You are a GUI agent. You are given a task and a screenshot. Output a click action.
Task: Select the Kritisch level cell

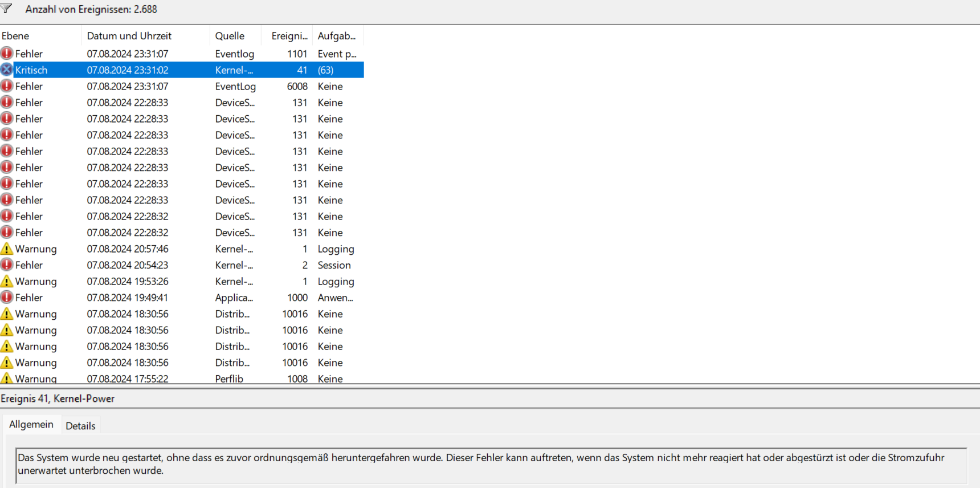pos(31,70)
